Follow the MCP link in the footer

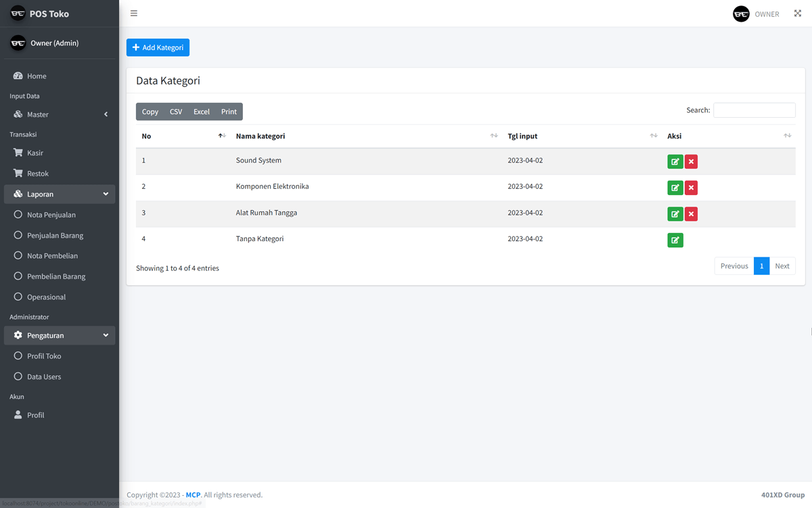tap(193, 494)
